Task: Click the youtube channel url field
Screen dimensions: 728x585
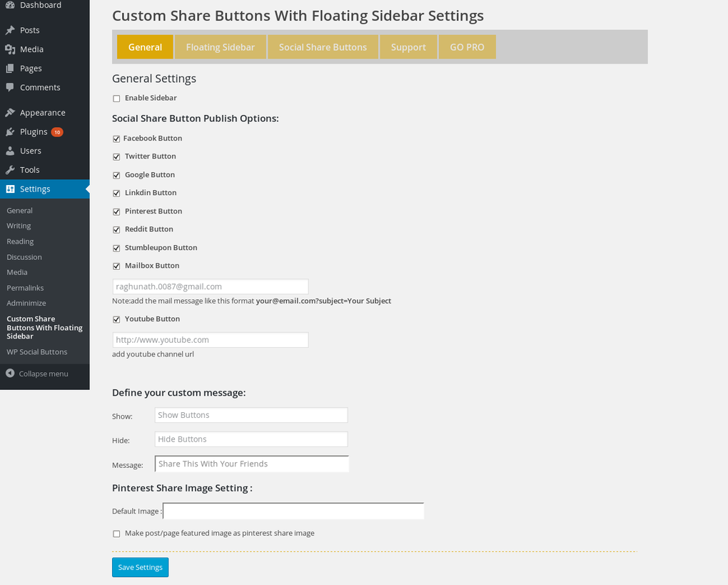Action: click(211, 340)
